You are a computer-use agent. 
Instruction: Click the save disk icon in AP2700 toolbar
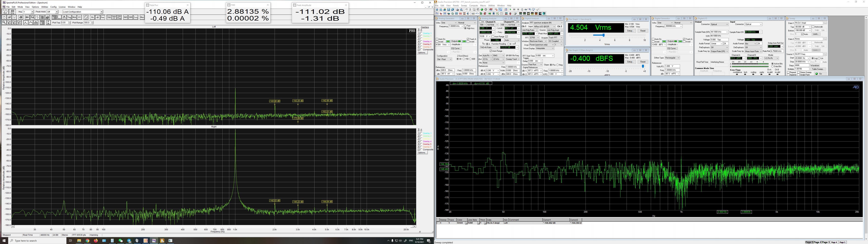(449, 9)
